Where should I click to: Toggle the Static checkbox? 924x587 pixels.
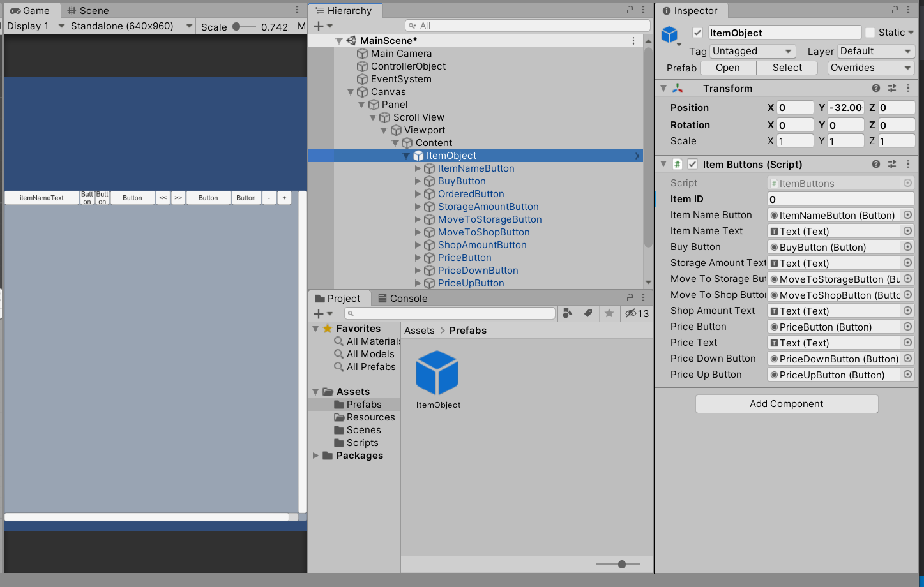870,33
